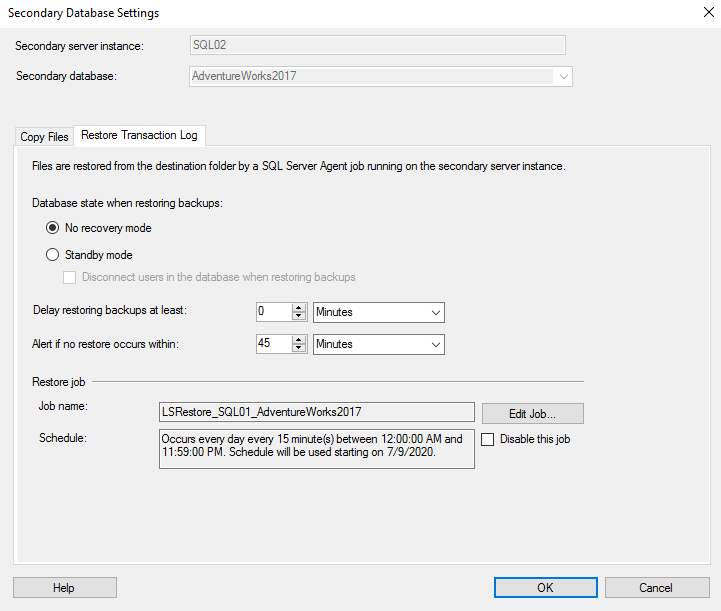Expand the Secondary database dropdown

coord(563,77)
